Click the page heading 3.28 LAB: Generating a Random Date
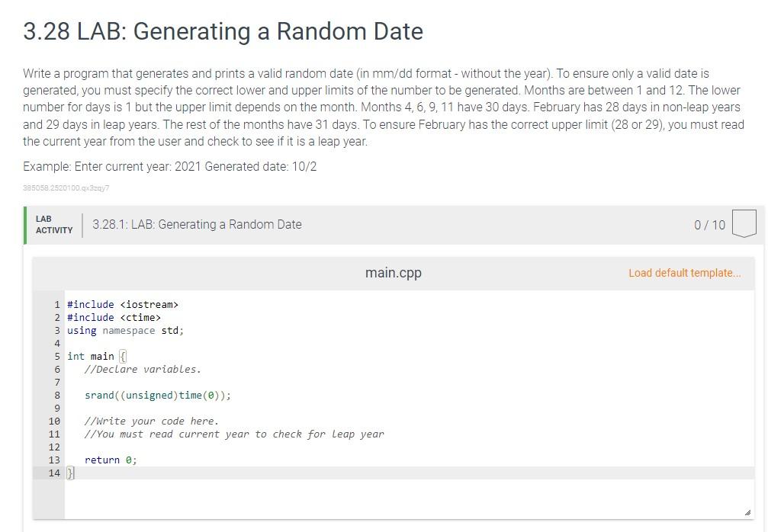This screenshot has height=532, width=768. [223, 31]
